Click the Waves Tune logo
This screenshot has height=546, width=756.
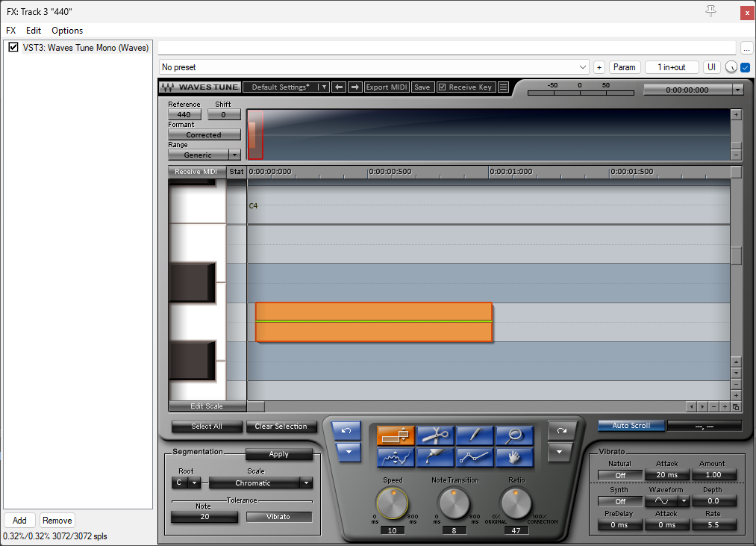point(201,87)
